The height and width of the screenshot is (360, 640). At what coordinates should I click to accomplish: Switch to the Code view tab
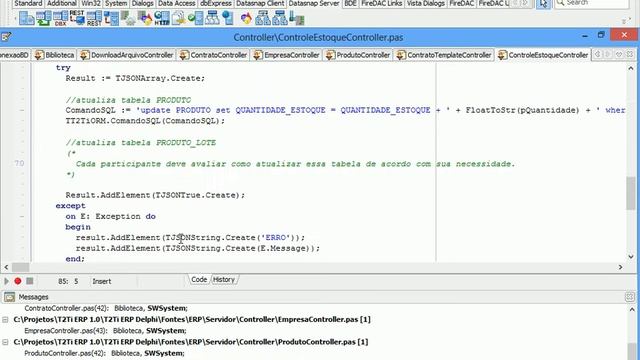pyautogui.click(x=199, y=280)
